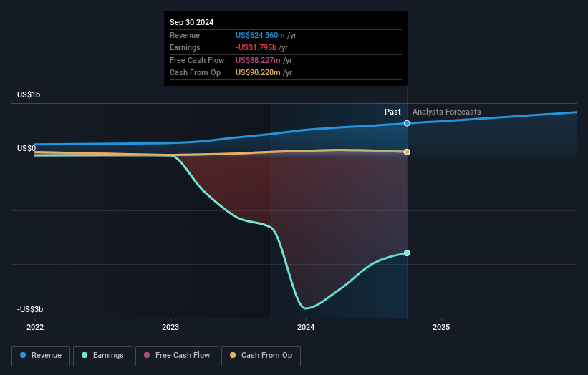
Task: Click the Past label
Action: pos(392,112)
